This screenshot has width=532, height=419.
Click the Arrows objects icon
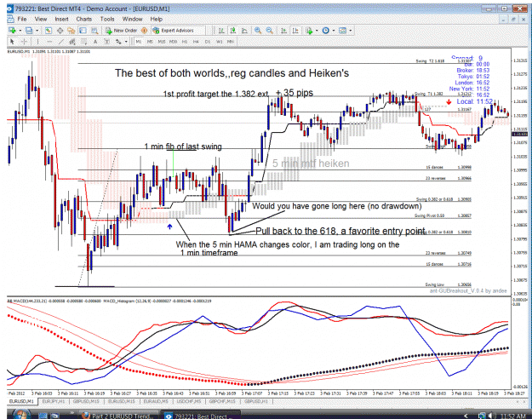[x=118, y=42]
